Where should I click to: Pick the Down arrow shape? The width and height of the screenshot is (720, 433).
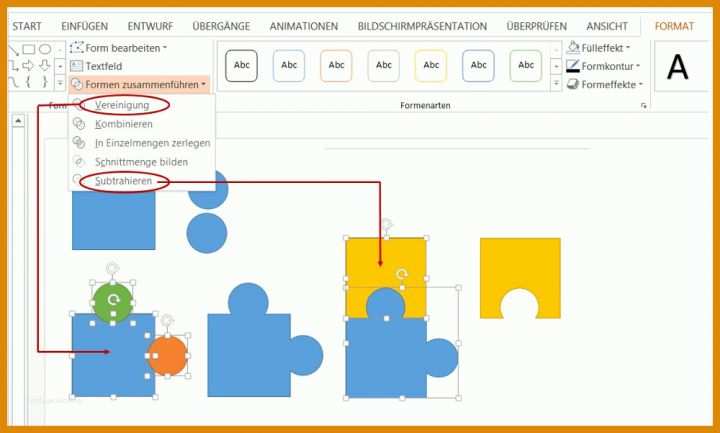(x=44, y=66)
